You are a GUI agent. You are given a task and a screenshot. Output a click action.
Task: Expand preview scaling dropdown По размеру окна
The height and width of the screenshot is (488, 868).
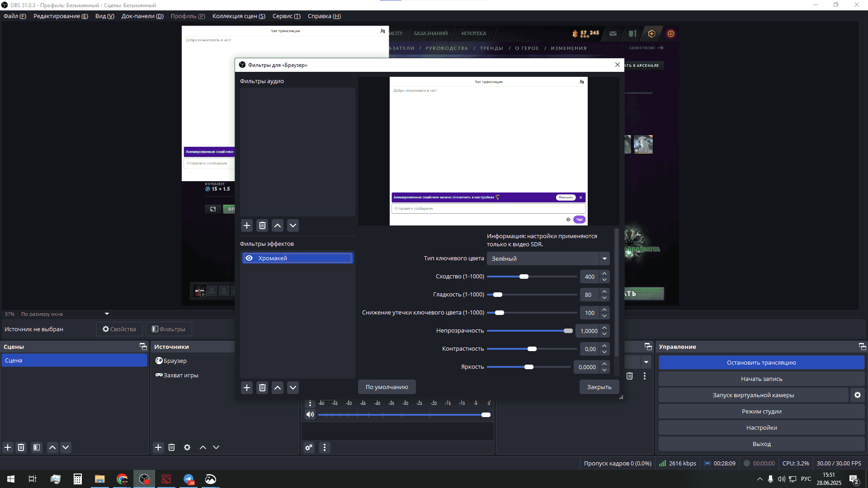[107, 314]
